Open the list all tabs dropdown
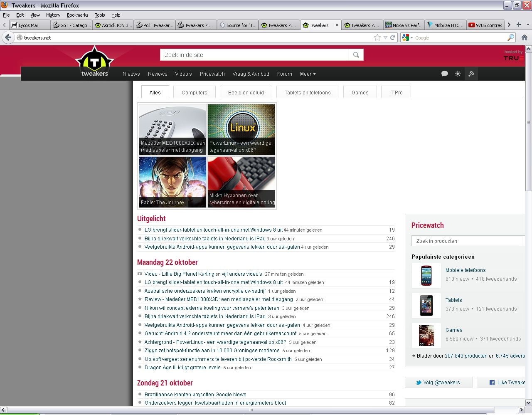The image size is (532, 415). pyautogui.click(x=528, y=25)
